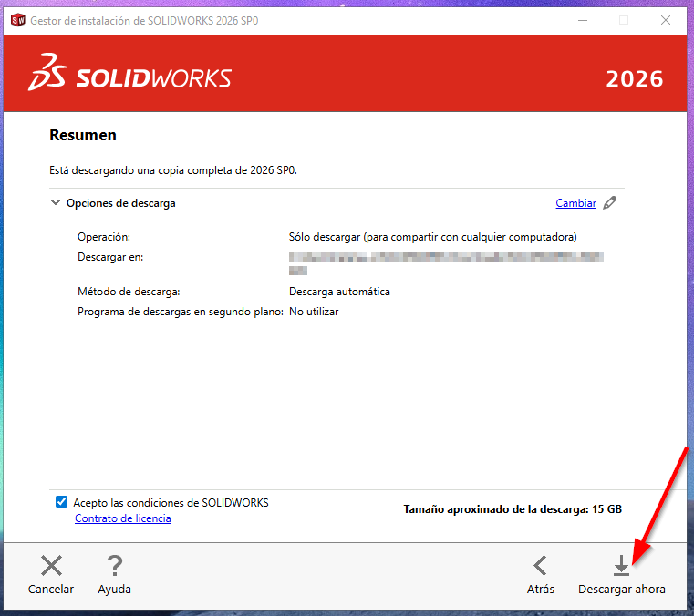Image resolution: width=694 pixels, height=616 pixels.
Task: Click the Descargar ahora download button
Action: pos(621,575)
